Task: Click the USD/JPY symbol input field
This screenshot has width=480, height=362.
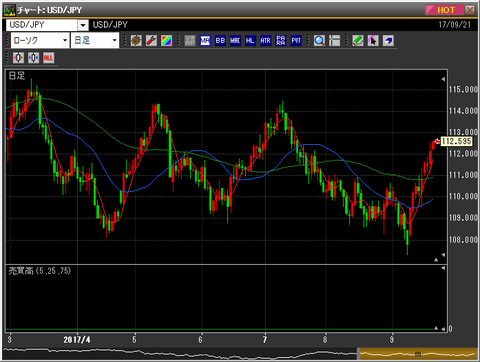Action: (x=42, y=25)
